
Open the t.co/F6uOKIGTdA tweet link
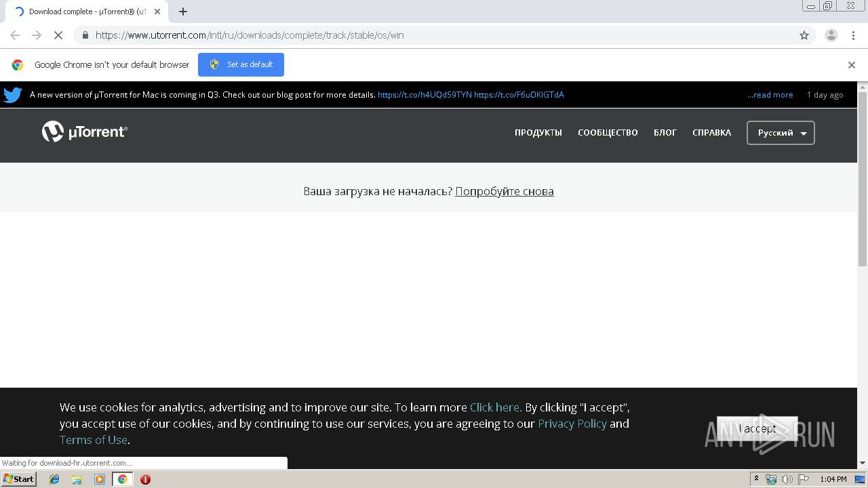point(519,95)
